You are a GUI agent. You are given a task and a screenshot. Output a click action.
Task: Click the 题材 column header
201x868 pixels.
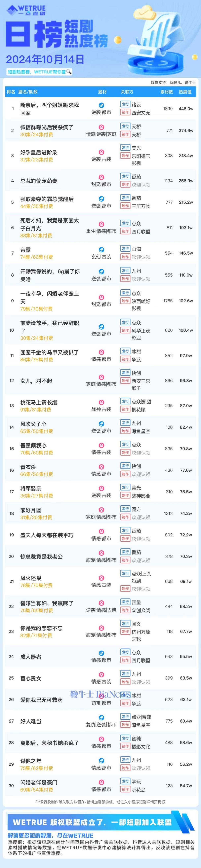pyautogui.click(x=102, y=92)
